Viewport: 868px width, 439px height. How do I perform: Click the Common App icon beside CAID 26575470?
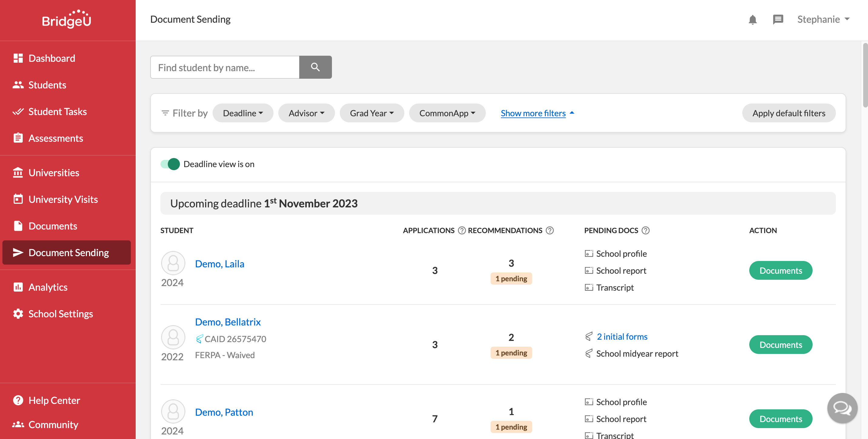200,338
